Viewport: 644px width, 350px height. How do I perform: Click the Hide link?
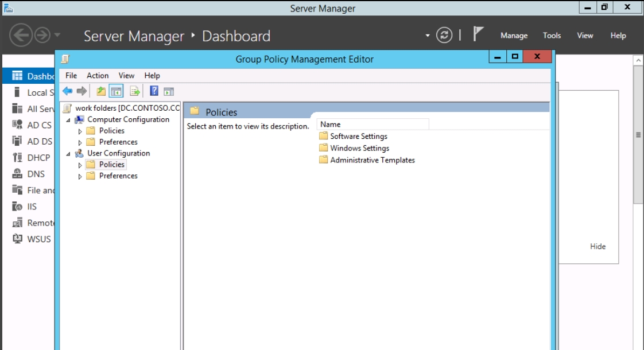point(598,246)
